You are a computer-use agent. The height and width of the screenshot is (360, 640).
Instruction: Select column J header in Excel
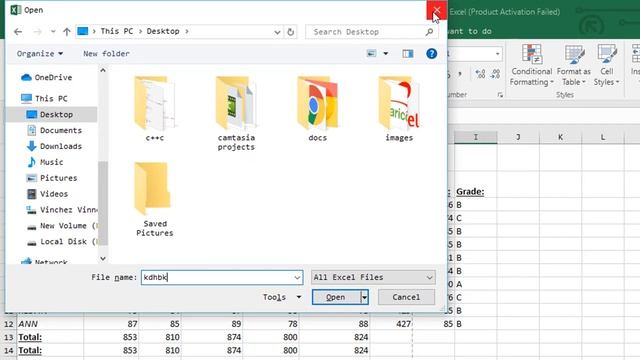tap(518, 138)
